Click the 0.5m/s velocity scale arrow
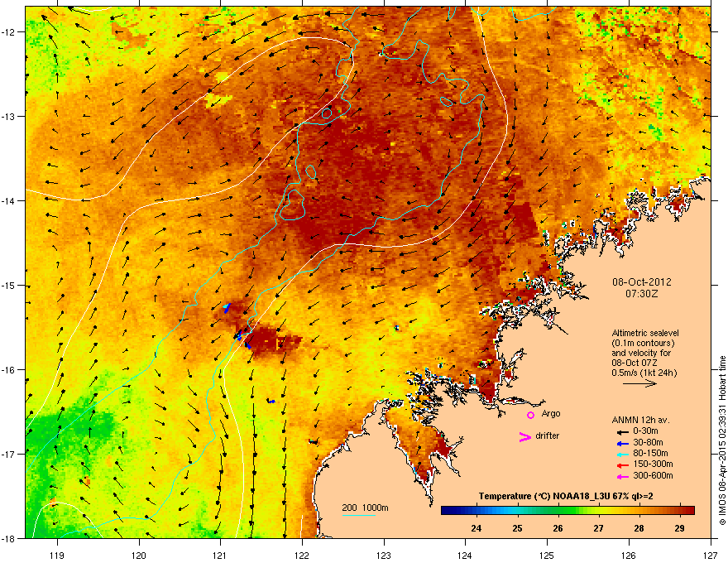This screenshot has width=728, height=563. [639, 383]
